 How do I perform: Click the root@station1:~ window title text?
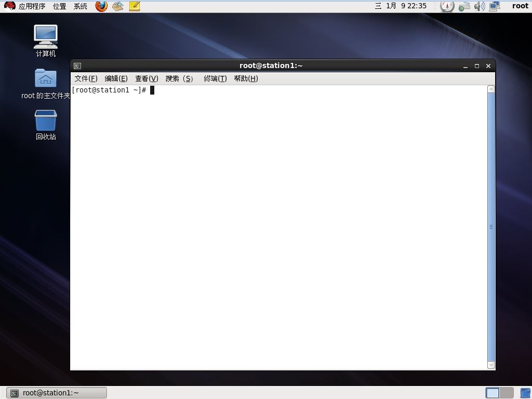(x=271, y=65)
